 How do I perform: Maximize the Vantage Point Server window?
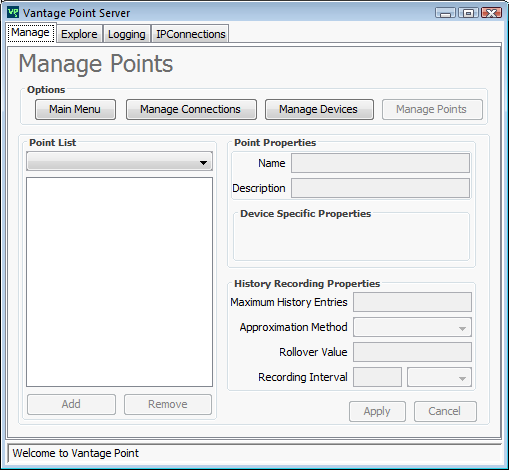click(468, 13)
